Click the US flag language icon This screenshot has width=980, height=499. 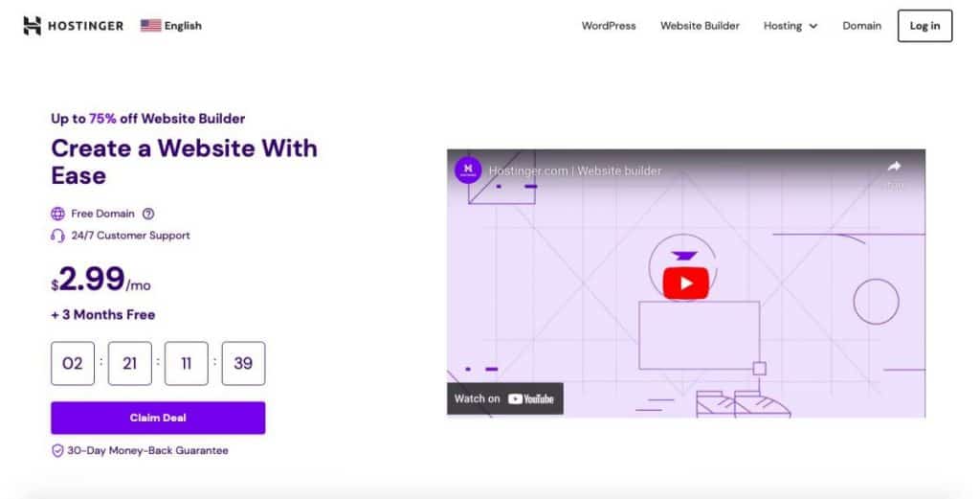pos(150,26)
